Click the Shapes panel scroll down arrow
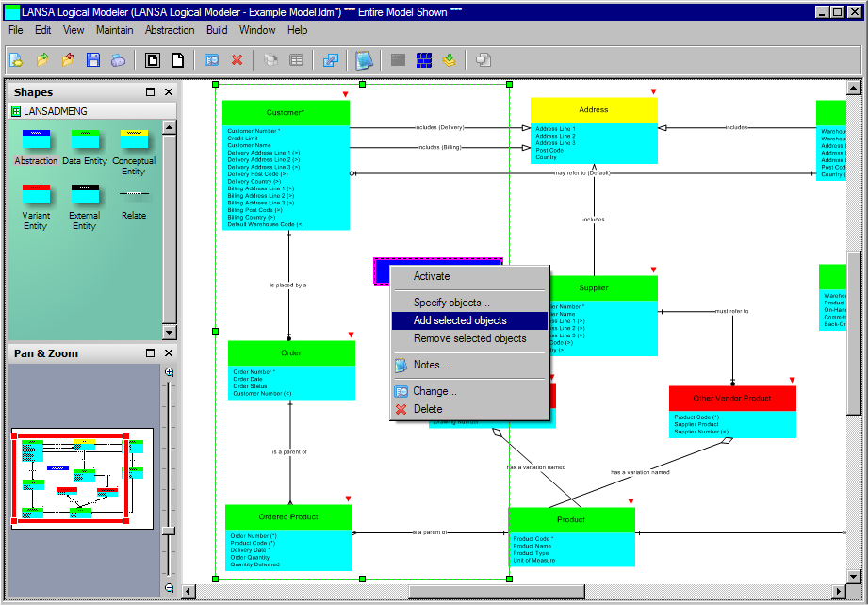The image size is (868, 605). 170,332
